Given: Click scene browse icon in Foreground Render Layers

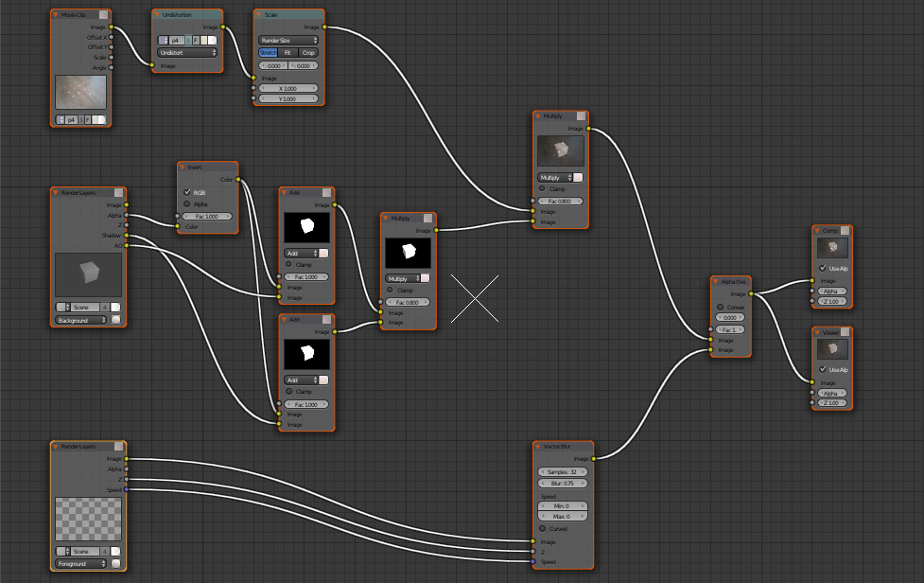Looking at the screenshot, I should [63, 551].
